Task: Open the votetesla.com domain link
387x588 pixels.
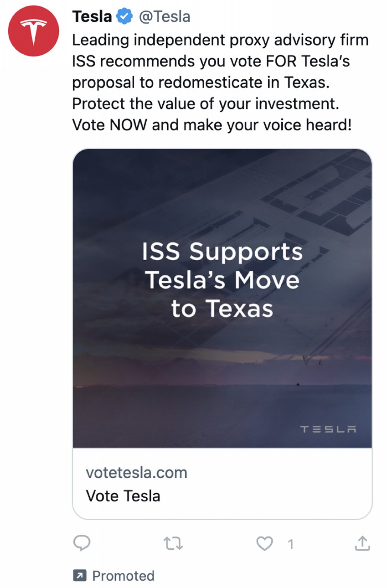Action: [x=136, y=472]
